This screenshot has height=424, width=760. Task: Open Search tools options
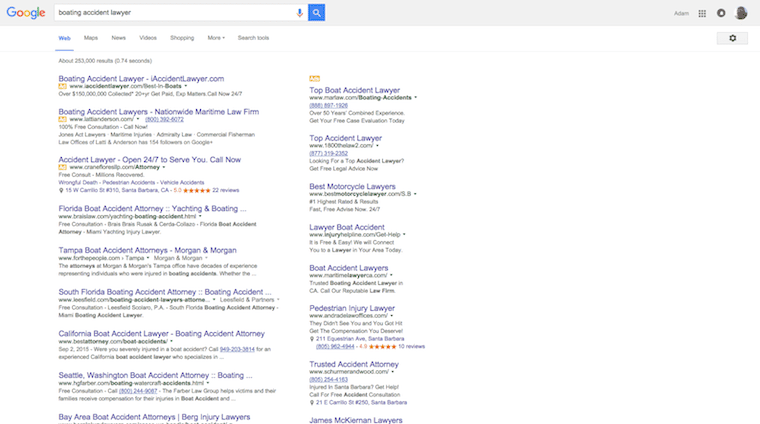click(x=253, y=38)
